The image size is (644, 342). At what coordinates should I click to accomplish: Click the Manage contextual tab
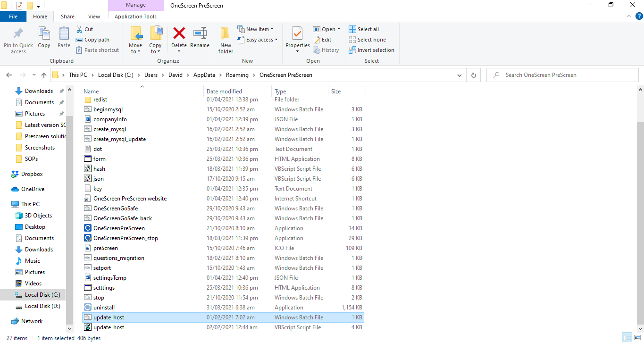click(136, 5)
